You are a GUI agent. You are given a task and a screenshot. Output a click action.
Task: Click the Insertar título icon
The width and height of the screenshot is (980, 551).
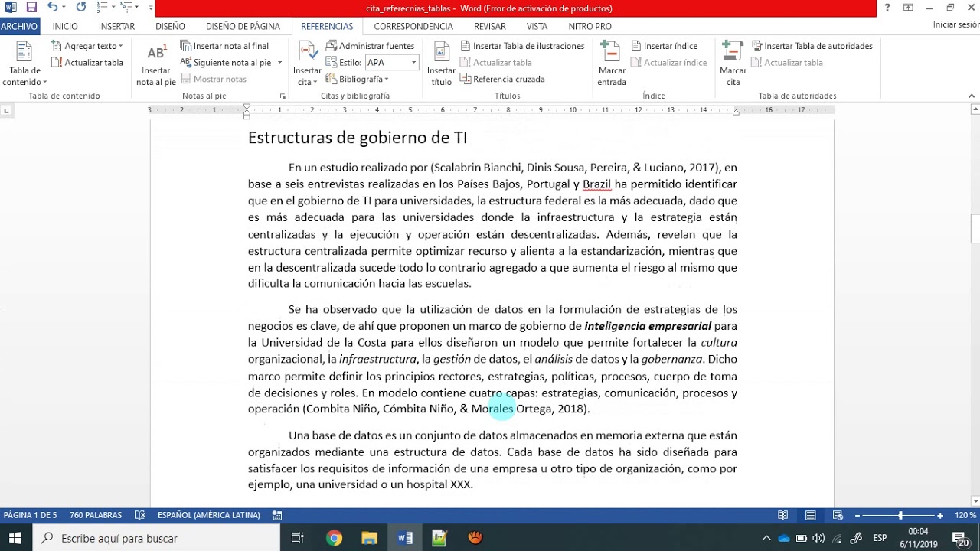coord(441,64)
